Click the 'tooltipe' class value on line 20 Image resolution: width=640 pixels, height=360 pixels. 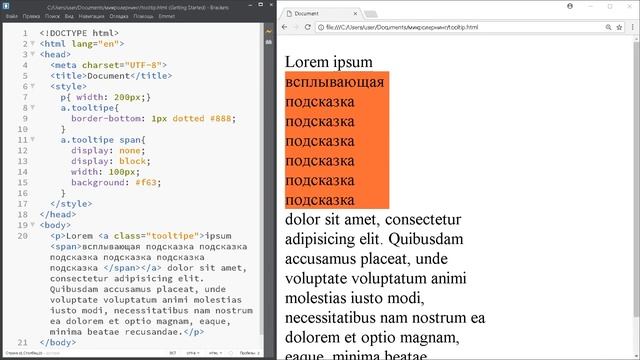click(x=173, y=236)
